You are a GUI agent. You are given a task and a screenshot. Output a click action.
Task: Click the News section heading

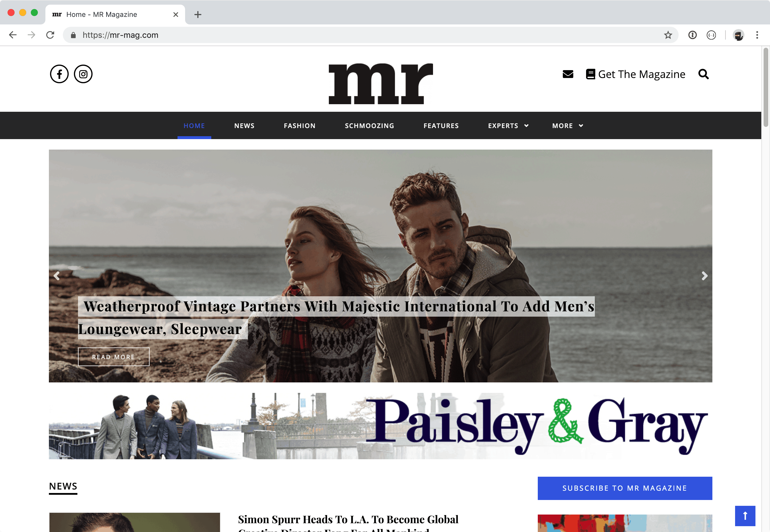click(63, 486)
